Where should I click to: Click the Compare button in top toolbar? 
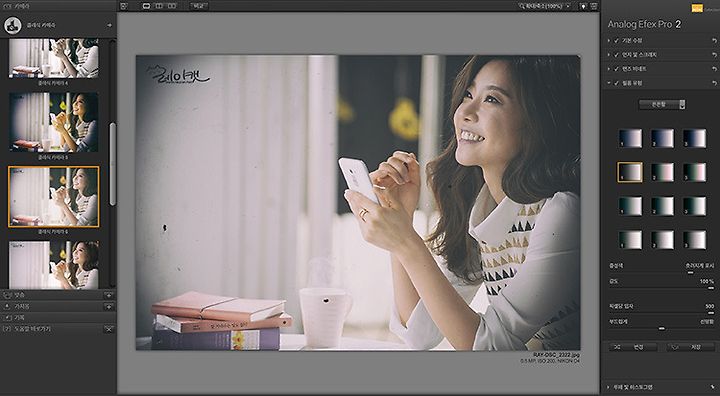coord(199,6)
